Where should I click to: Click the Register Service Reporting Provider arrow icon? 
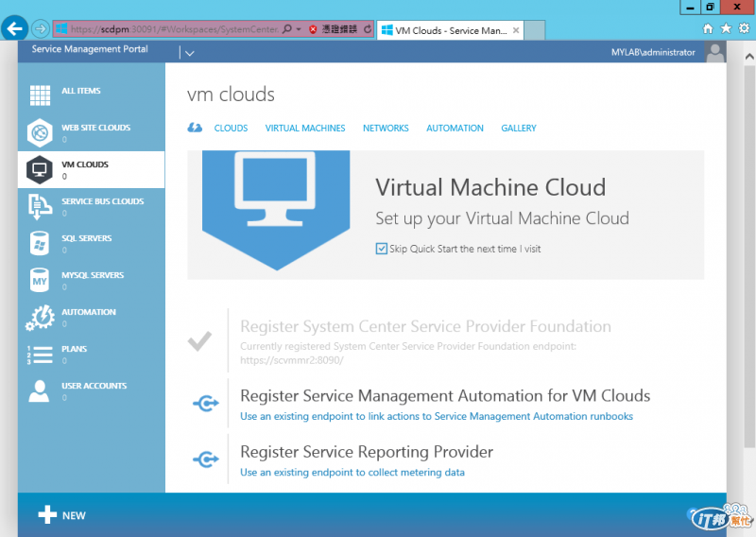click(206, 459)
